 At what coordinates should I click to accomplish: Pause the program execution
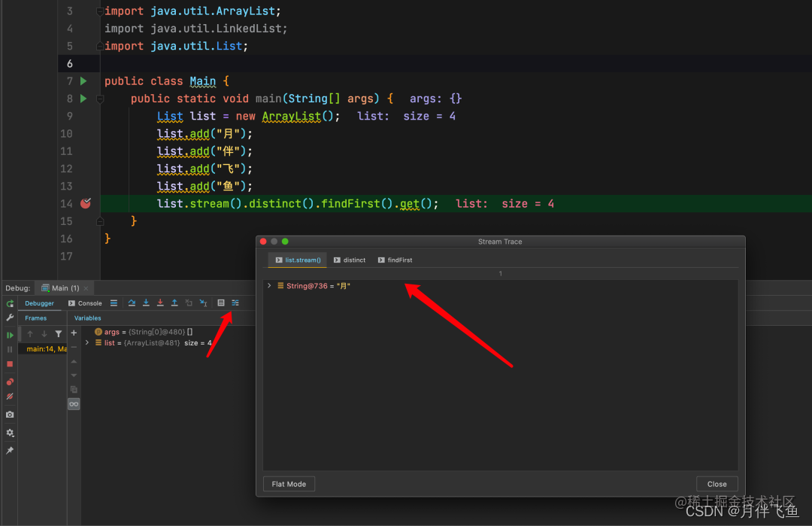[10, 349]
